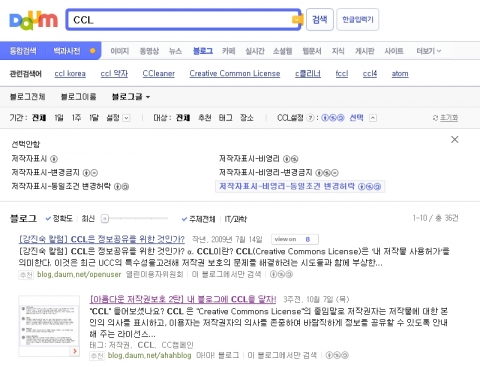Open '[강진숙 칼럼] CCL은 정보공유를 위한 것인가?' result

click(102, 239)
